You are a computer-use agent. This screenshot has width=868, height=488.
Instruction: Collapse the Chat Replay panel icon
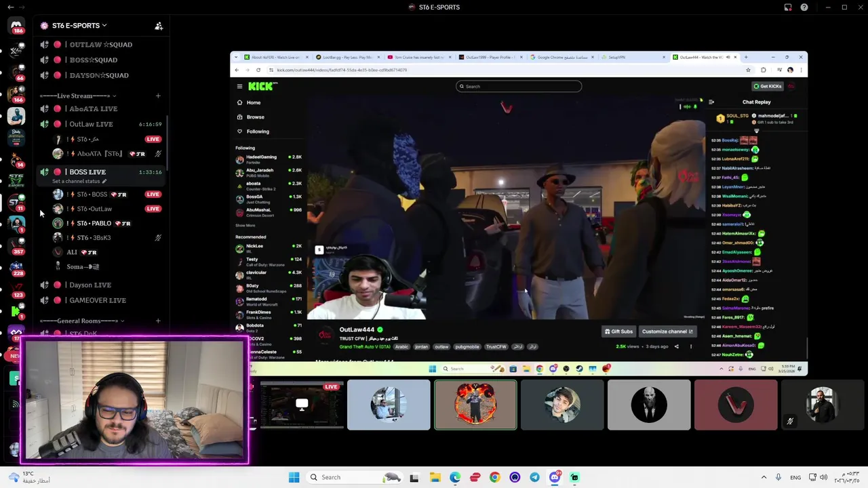pos(711,102)
